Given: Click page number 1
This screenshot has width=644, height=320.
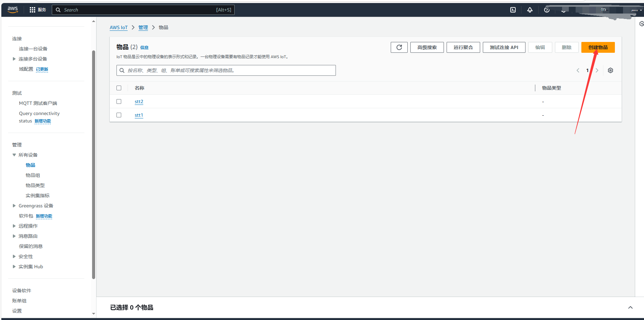Looking at the screenshot, I should tap(587, 70).
